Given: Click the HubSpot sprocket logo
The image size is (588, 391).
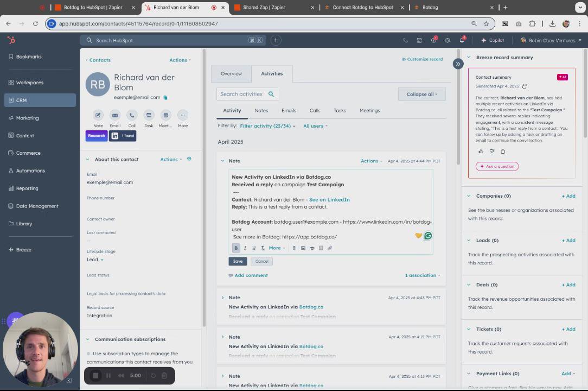Looking at the screenshot, I should 11,40.
